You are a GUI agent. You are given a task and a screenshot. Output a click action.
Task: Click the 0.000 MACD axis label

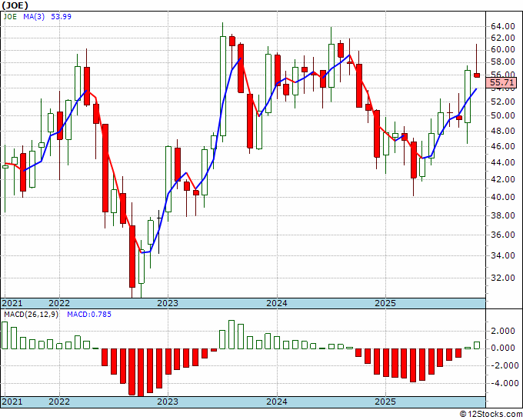[x=503, y=348]
